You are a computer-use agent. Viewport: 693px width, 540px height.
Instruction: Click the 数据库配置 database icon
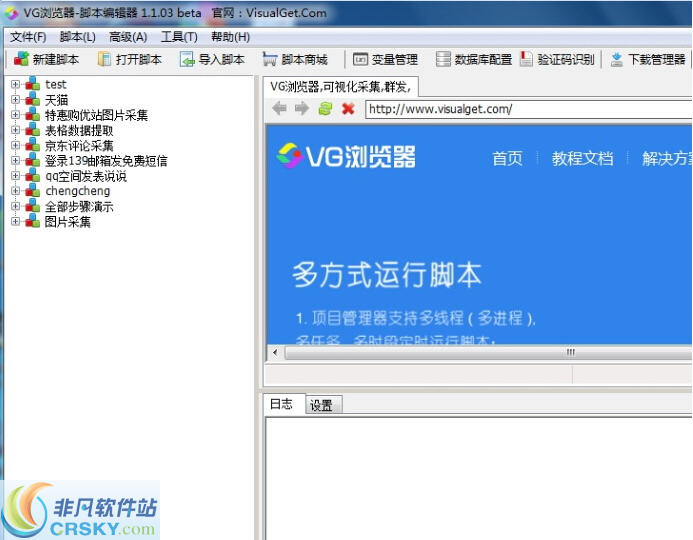443,59
